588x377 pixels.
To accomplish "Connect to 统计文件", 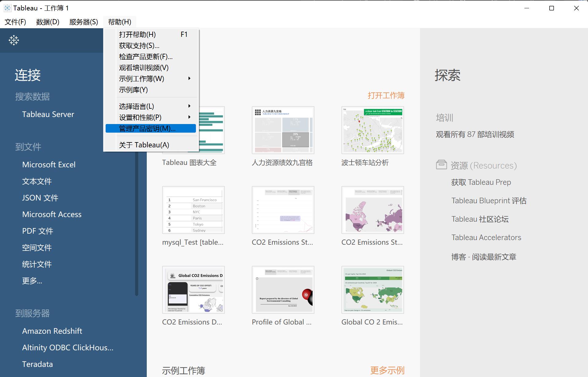I will click(x=37, y=264).
